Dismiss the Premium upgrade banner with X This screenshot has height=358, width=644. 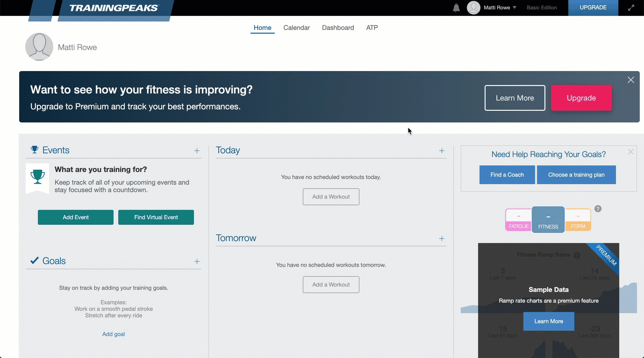coord(630,80)
